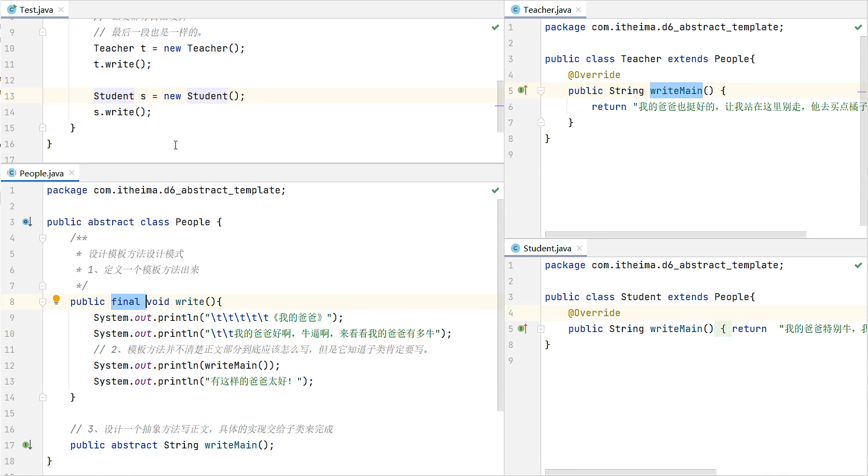Close the Test.java tab
Screen dimensions: 868x476
pyautogui.click(x=61, y=10)
